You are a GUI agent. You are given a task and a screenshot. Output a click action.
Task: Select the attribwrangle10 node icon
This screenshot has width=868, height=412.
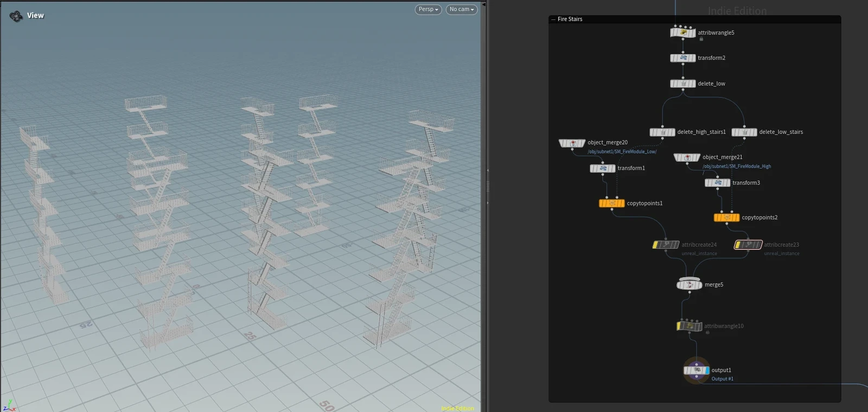click(690, 326)
